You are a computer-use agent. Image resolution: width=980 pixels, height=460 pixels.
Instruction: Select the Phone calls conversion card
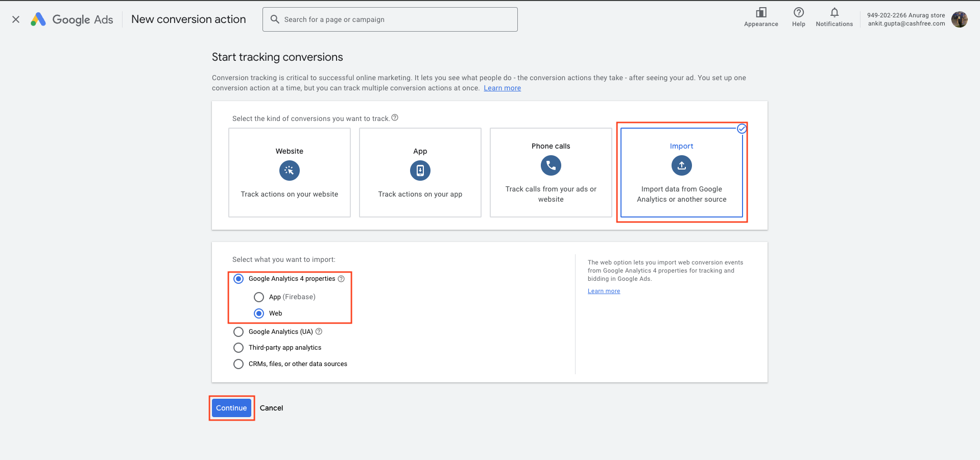[551, 173]
